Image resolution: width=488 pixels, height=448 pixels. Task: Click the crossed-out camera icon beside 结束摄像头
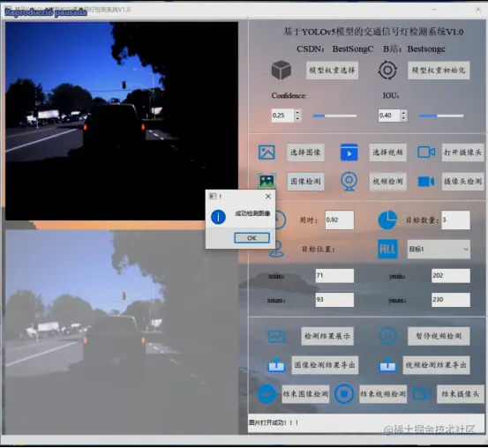tap(422, 394)
